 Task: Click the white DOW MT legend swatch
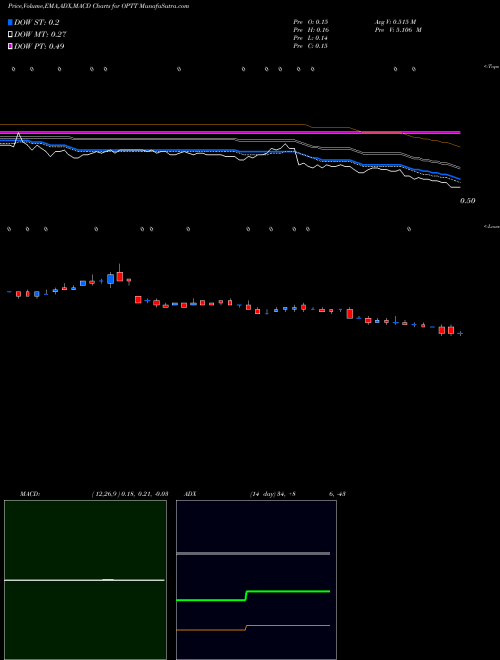(x=10, y=35)
